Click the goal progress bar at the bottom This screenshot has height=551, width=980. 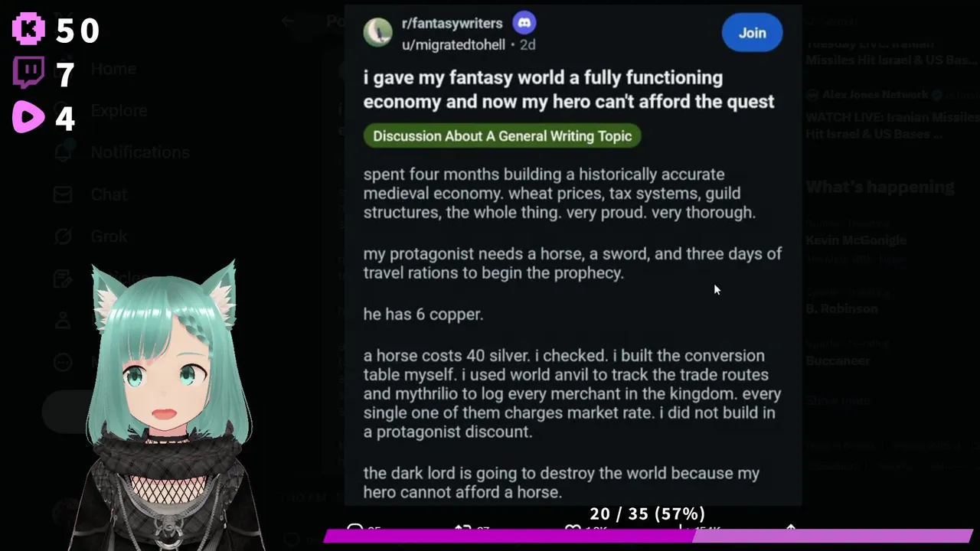(647, 536)
